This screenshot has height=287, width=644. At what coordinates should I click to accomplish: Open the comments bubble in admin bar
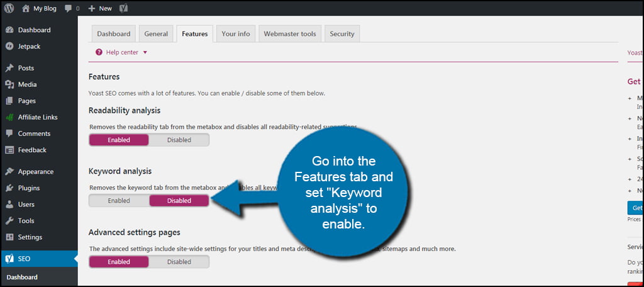68,8
